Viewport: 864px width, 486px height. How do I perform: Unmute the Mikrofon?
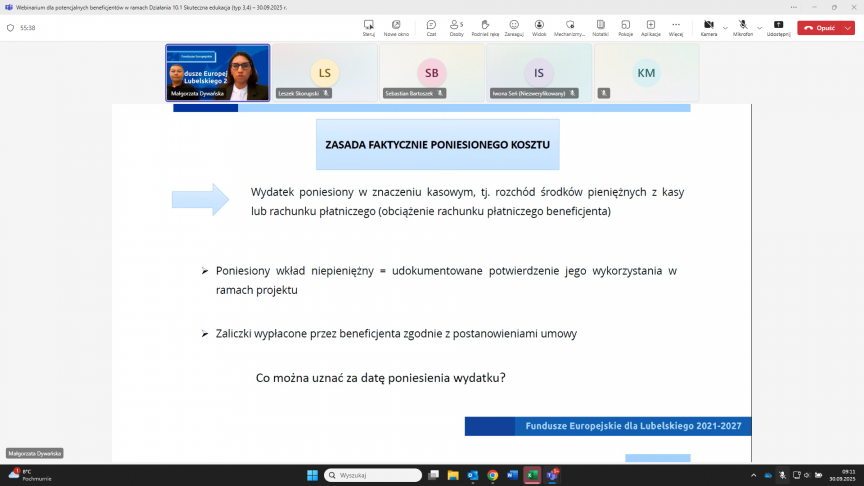743,27
